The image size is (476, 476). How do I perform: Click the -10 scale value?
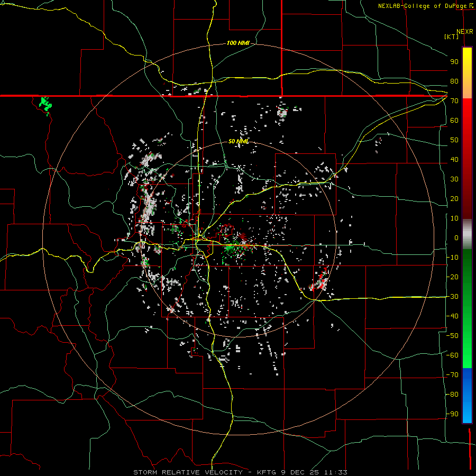coord(452,258)
